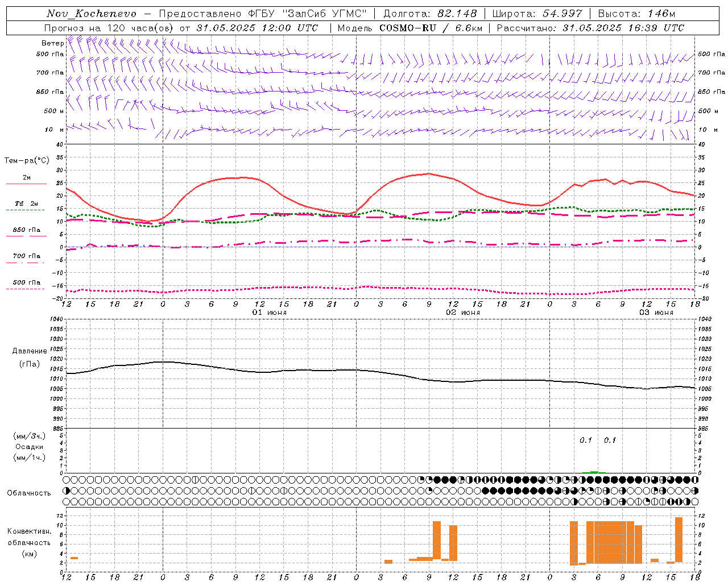Click the (мм/3ч.) precipitation unit label
The height and width of the screenshot is (582, 728).
pos(30,436)
